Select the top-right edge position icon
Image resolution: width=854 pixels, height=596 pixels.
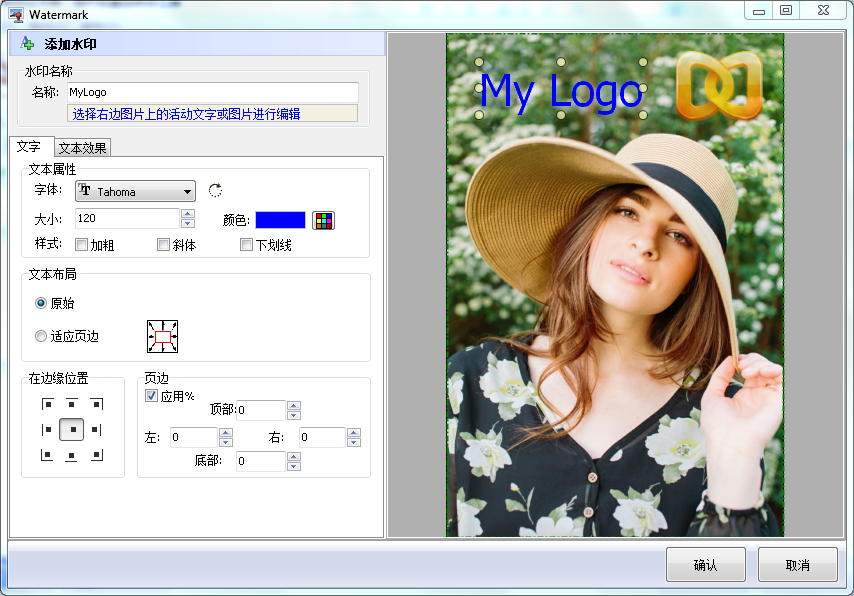click(96, 404)
